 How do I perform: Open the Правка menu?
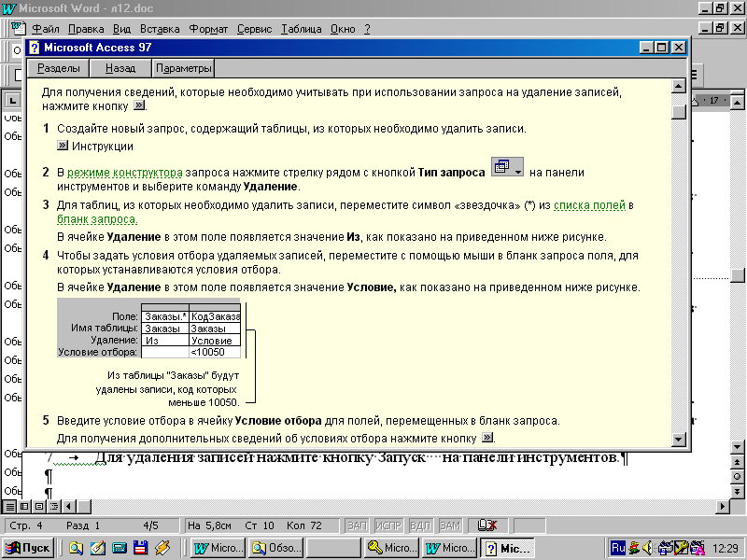point(86,29)
